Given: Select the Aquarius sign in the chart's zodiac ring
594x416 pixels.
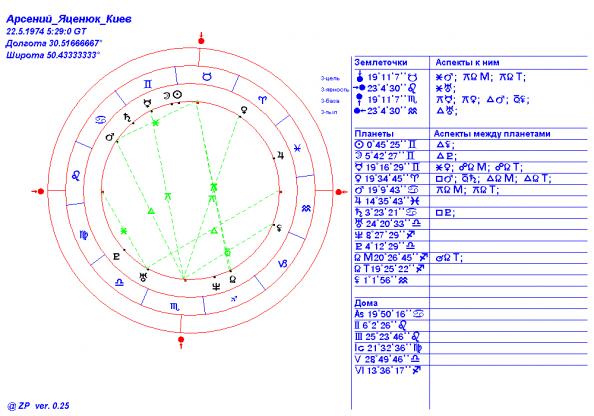Looking at the screenshot, I should click(306, 208).
